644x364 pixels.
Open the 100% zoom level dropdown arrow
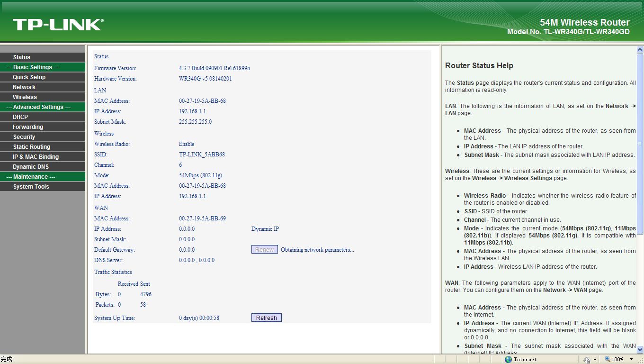coord(631,360)
